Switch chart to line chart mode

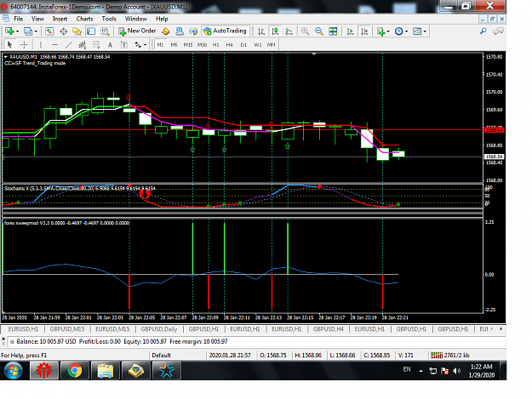tap(289, 31)
